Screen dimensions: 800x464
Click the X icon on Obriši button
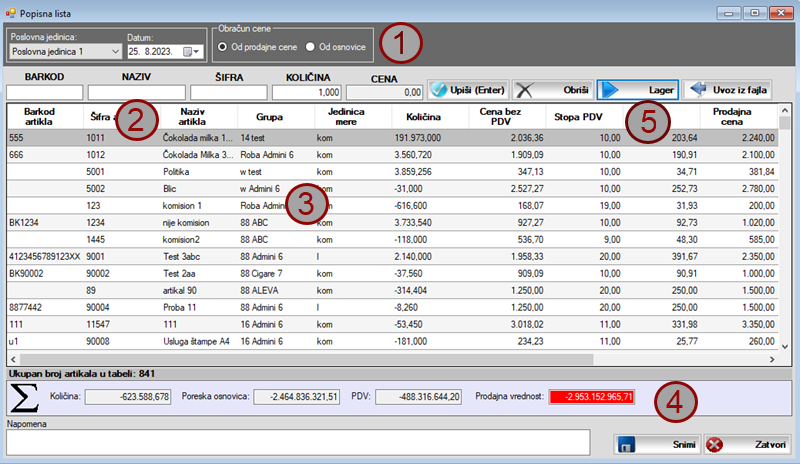tap(524, 90)
